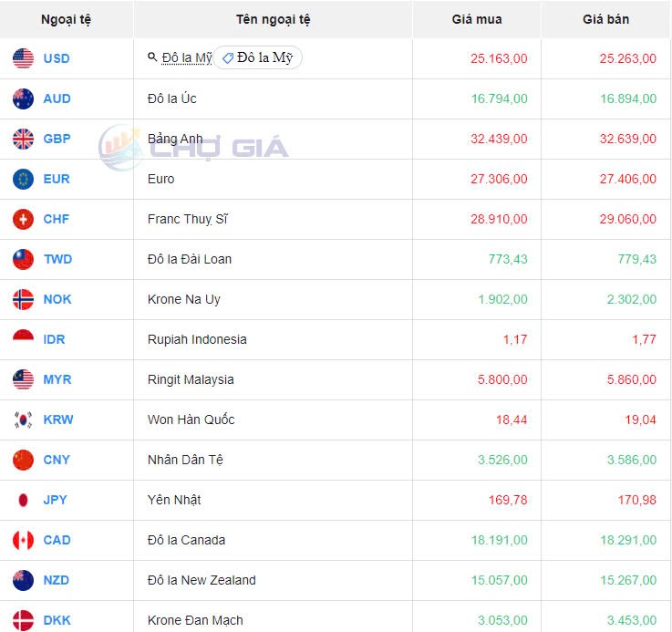
Task: Open the CAD currency link
Action: coord(57,540)
